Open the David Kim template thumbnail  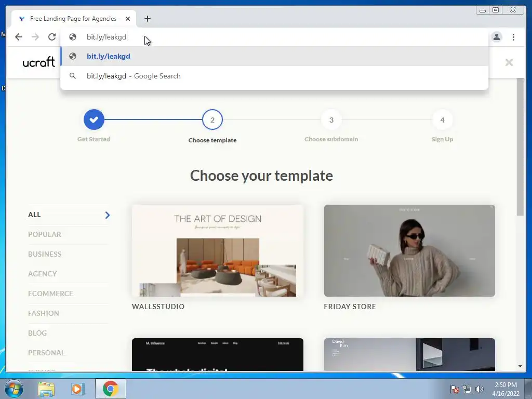pyautogui.click(x=409, y=354)
